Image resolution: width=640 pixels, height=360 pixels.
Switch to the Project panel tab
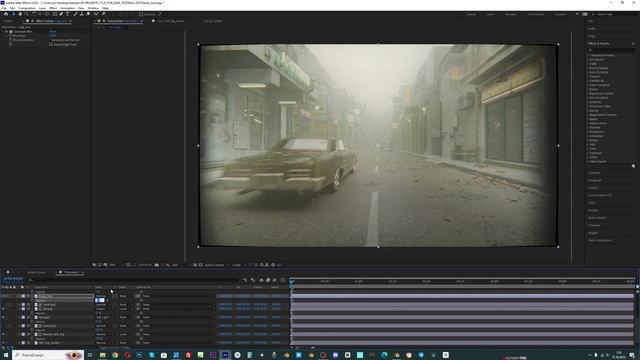[x=8, y=21]
